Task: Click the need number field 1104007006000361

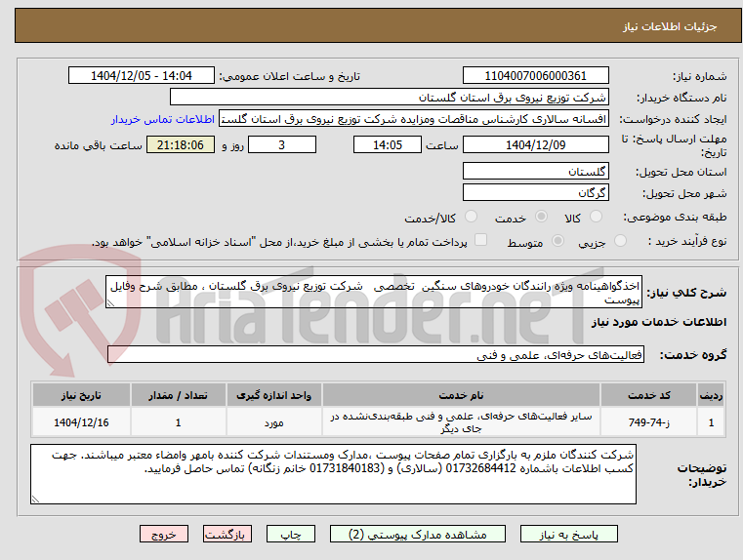Action: tap(535, 76)
